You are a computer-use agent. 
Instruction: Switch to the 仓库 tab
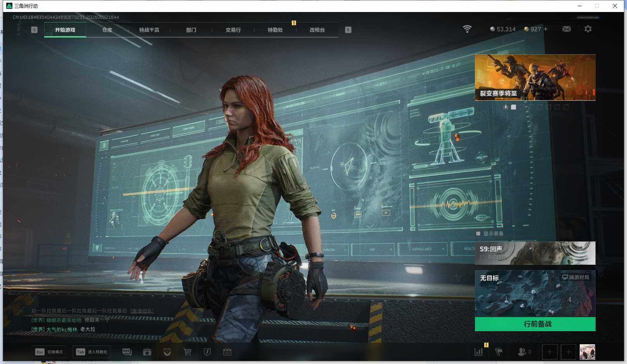(107, 30)
